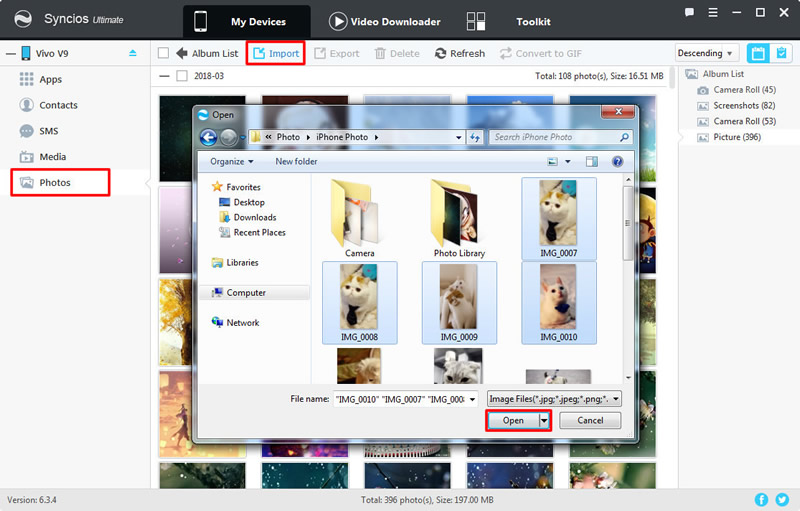Expand the Organize dropdown menu
Image resolution: width=800 pixels, height=511 pixels.
[x=232, y=162]
